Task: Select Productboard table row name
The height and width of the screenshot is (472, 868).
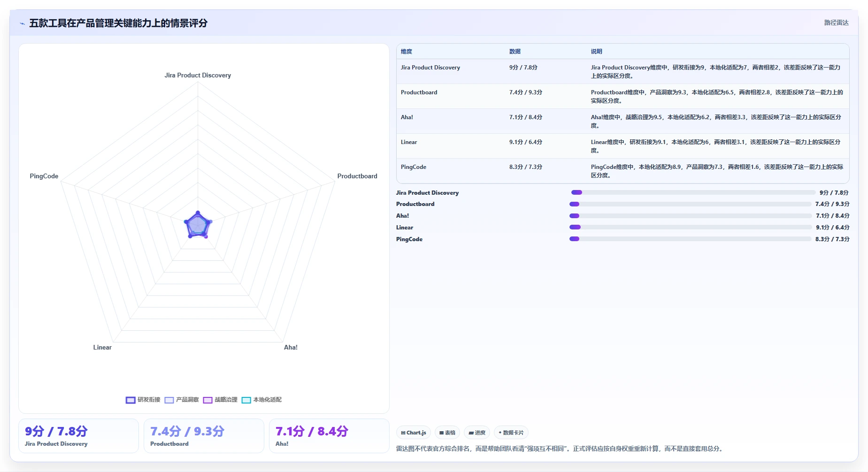Action: pyautogui.click(x=419, y=92)
